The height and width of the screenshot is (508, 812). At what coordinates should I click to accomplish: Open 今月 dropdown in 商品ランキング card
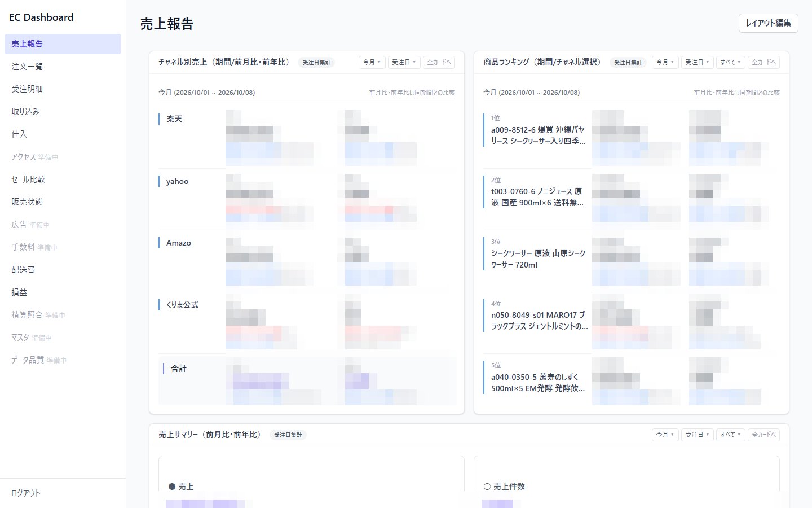coord(665,62)
